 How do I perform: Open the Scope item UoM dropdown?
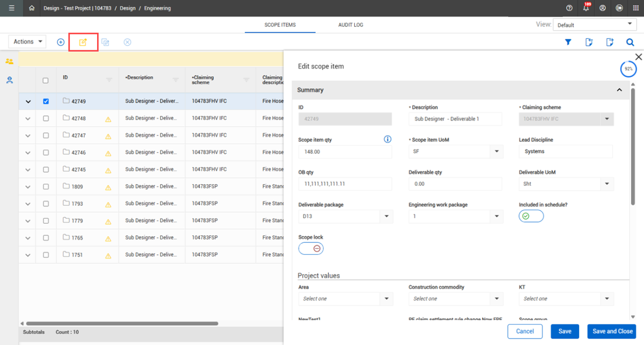point(496,152)
